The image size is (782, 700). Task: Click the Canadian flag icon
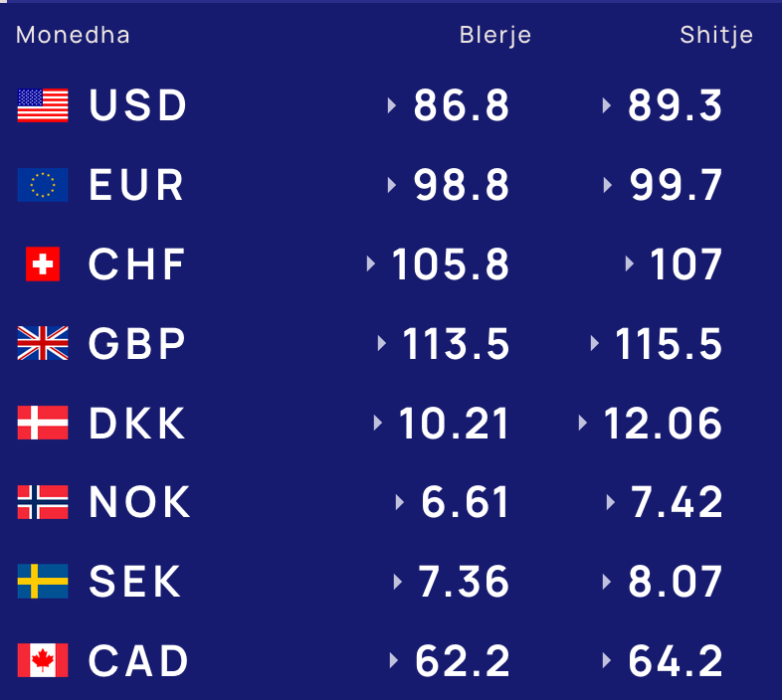43,660
